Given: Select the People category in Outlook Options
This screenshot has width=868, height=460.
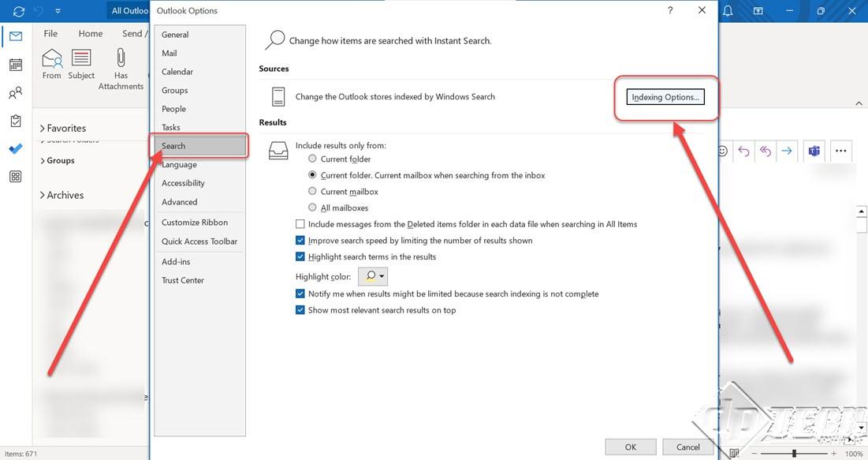Looking at the screenshot, I should click(x=199, y=109).
